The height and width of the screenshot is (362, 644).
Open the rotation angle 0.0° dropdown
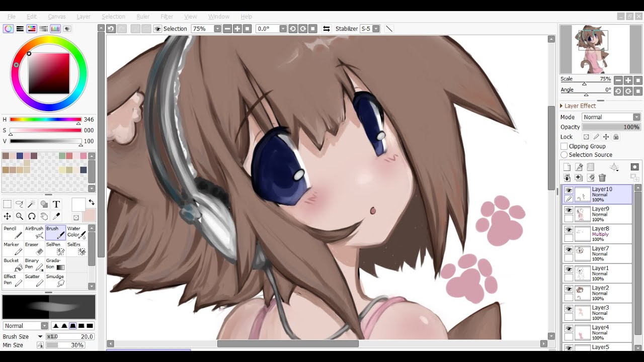point(283,29)
